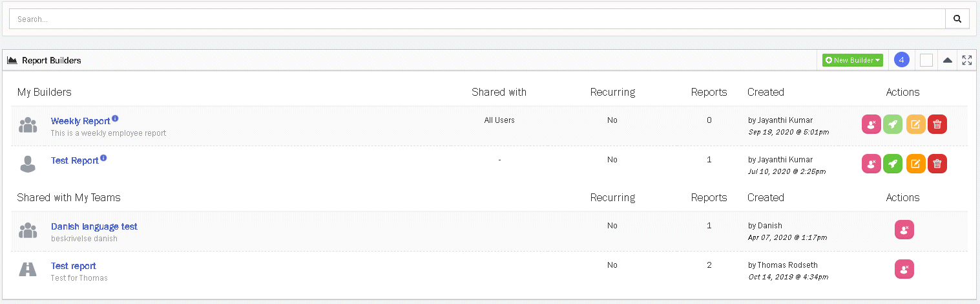The image size is (980, 304).
Task: Delete the Weekly Report builder
Action: coord(937,124)
